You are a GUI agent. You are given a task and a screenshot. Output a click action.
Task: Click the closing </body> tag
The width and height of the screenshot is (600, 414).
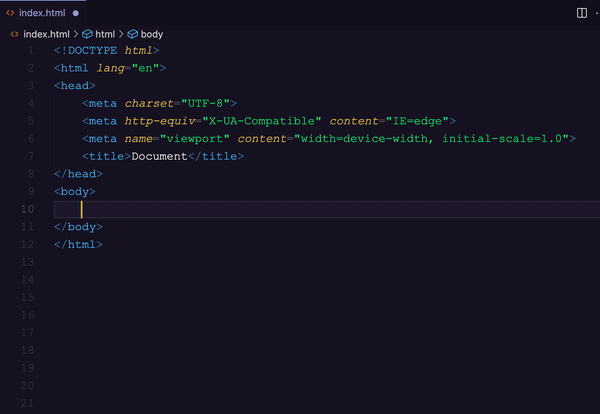pyautogui.click(x=78, y=227)
